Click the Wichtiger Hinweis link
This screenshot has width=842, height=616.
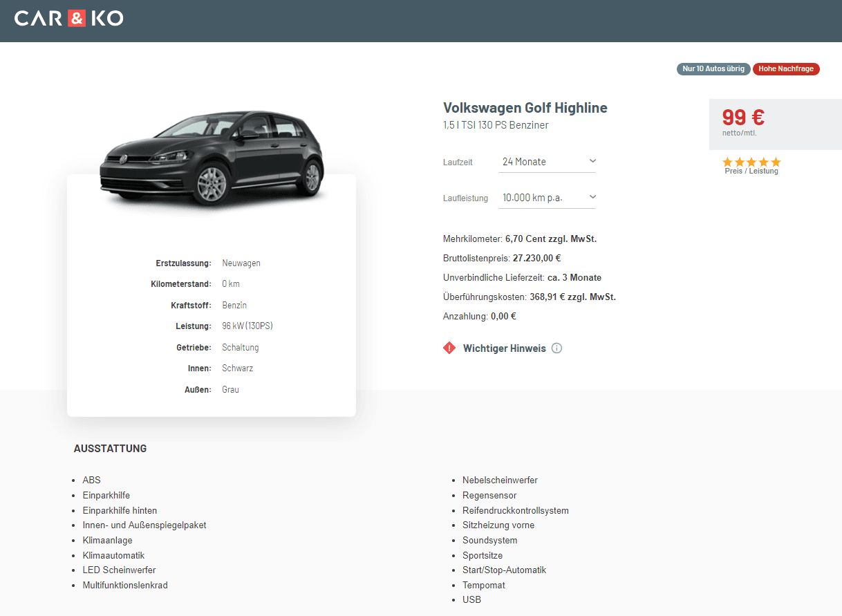click(x=505, y=348)
